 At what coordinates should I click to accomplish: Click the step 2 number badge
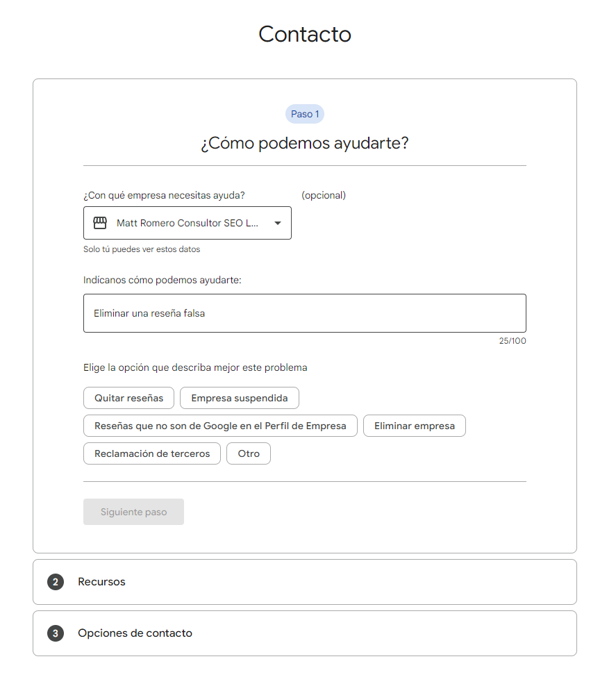click(x=56, y=582)
